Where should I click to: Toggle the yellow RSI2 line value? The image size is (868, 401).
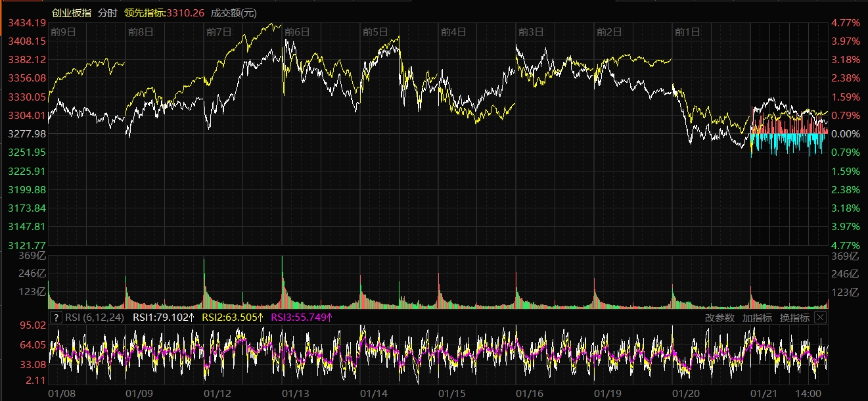233,318
